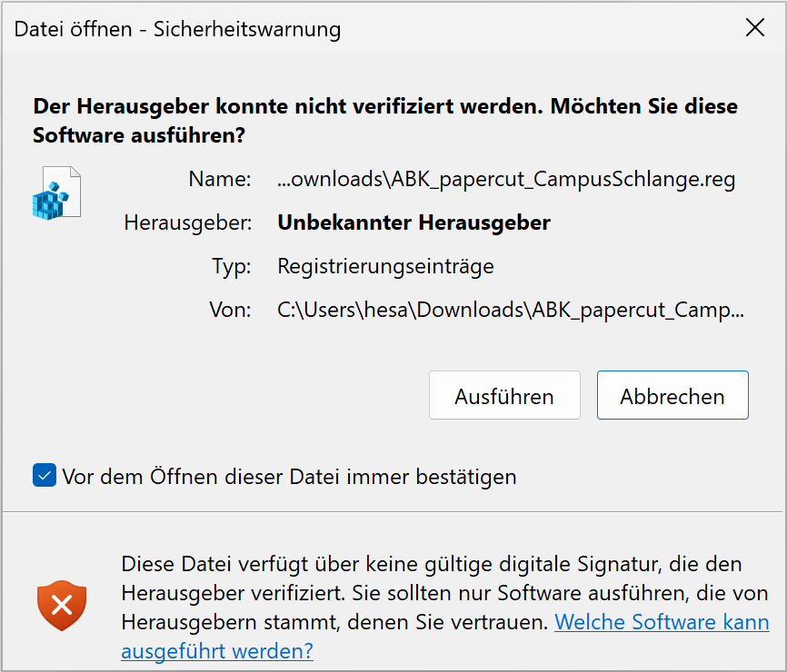Click the red shield warning icon

(62, 607)
